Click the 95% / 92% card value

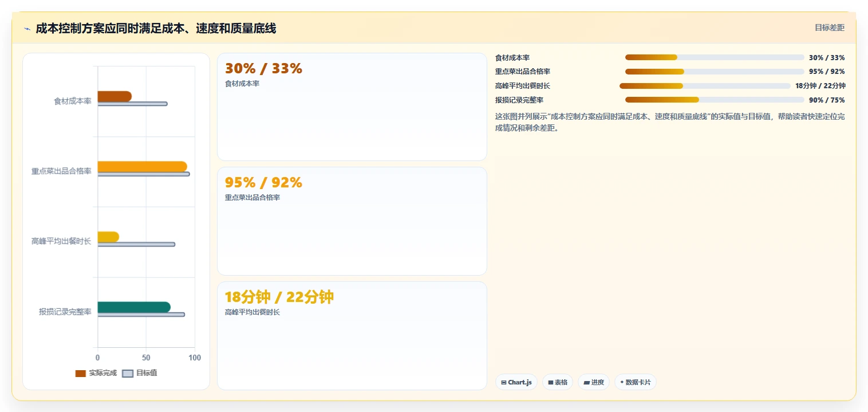pyautogui.click(x=263, y=183)
